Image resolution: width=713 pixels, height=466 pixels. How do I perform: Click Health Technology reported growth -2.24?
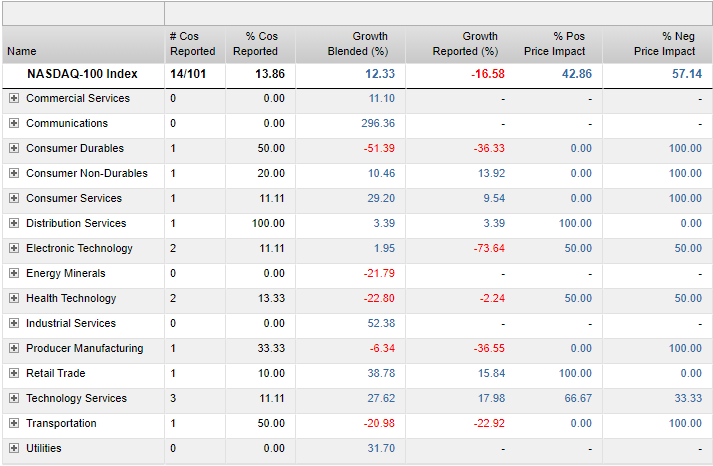click(x=492, y=298)
